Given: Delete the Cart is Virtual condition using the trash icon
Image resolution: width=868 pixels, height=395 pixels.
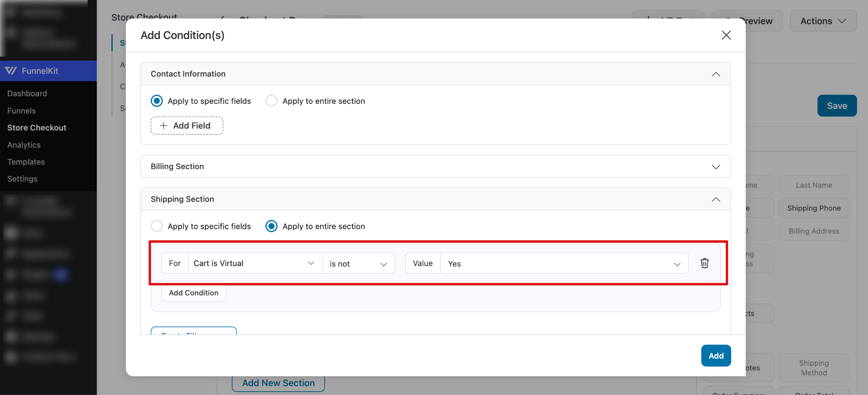Looking at the screenshot, I should point(705,263).
